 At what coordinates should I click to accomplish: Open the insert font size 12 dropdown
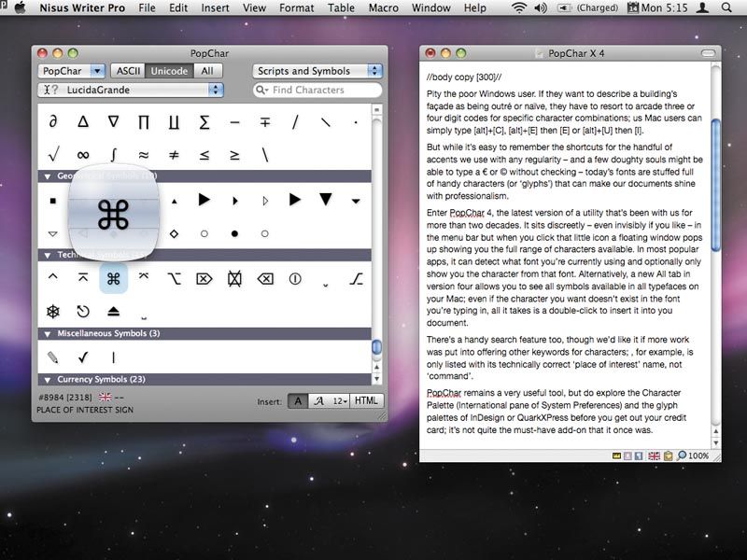coord(340,401)
